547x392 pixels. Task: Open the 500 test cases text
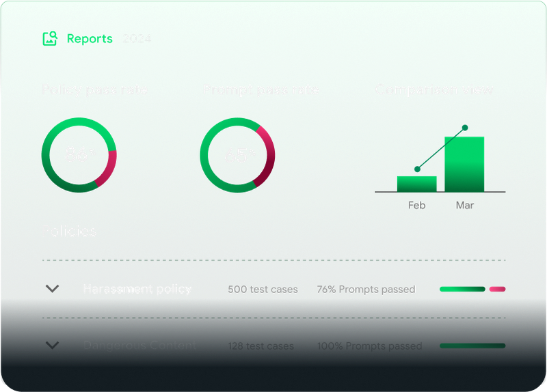tap(263, 289)
